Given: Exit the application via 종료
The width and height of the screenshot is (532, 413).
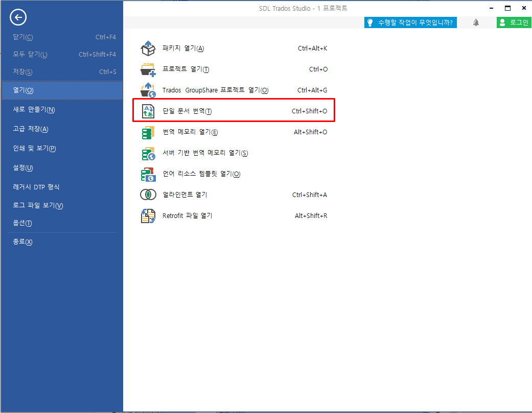Looking at the screenshot, I should pos(21,241).
